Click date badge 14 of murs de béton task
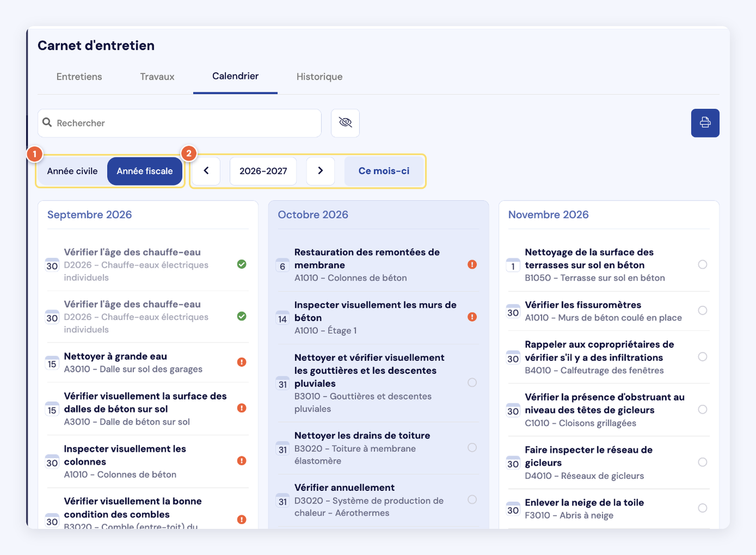 [282, 318]
